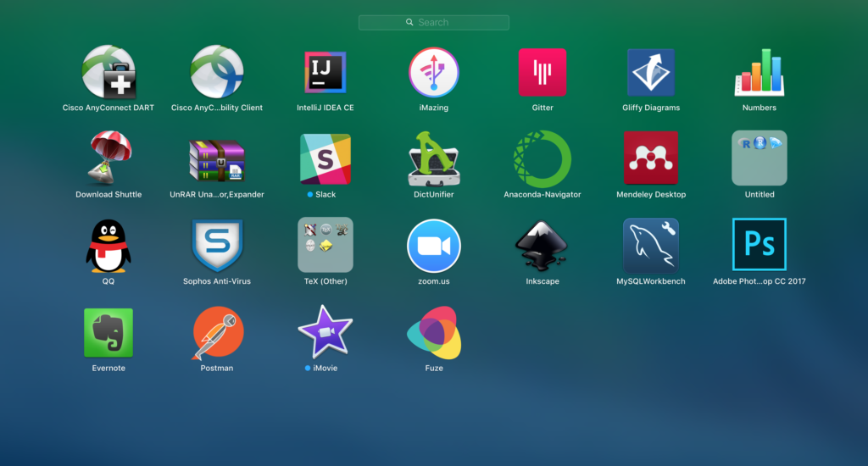
Task: Open UnRAR Unarchiver Expander app
Action: (217, 160)
